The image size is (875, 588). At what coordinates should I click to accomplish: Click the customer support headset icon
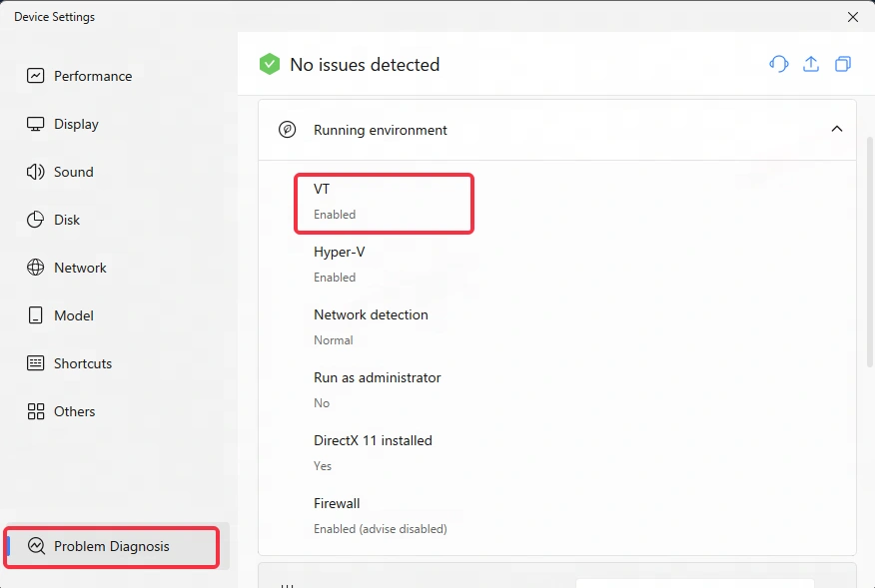[778, 64]
